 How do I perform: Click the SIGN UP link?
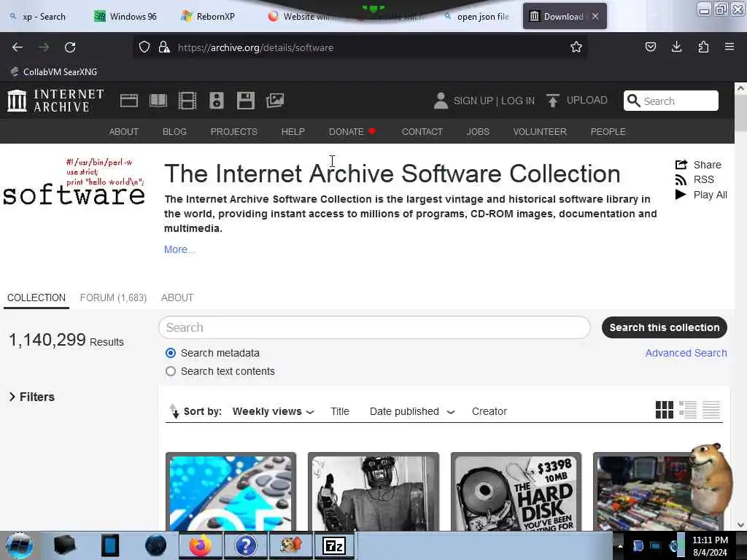[x=473, y=101]
